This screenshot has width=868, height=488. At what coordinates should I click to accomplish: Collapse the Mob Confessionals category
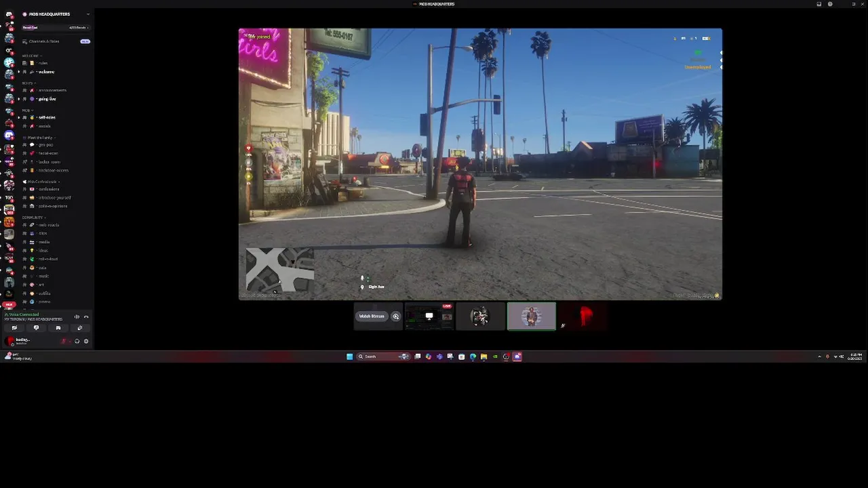tap(42, 182)
